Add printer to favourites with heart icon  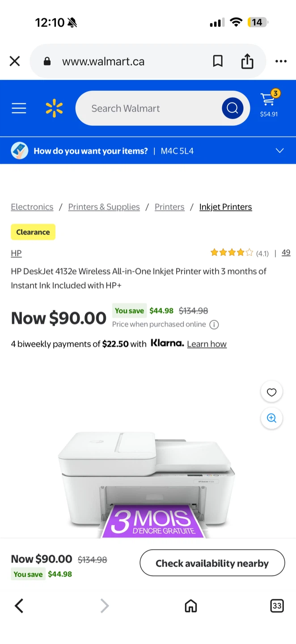click(271, 392)
